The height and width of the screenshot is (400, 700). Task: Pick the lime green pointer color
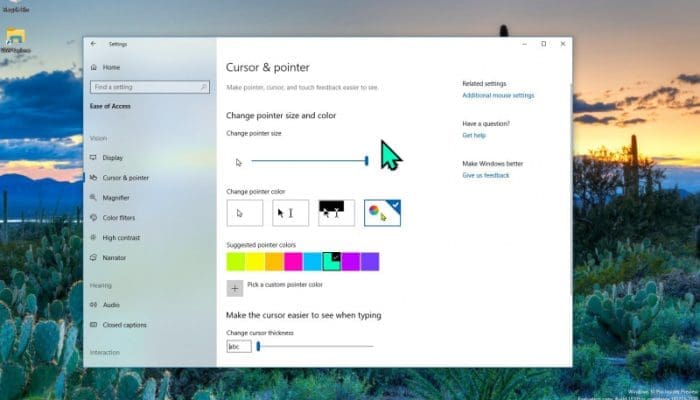236,262
